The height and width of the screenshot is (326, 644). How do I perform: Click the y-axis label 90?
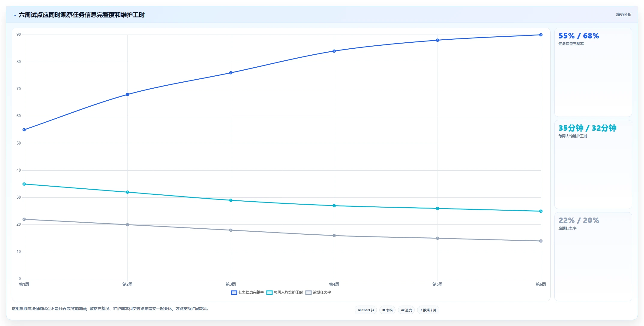[19, 35]
